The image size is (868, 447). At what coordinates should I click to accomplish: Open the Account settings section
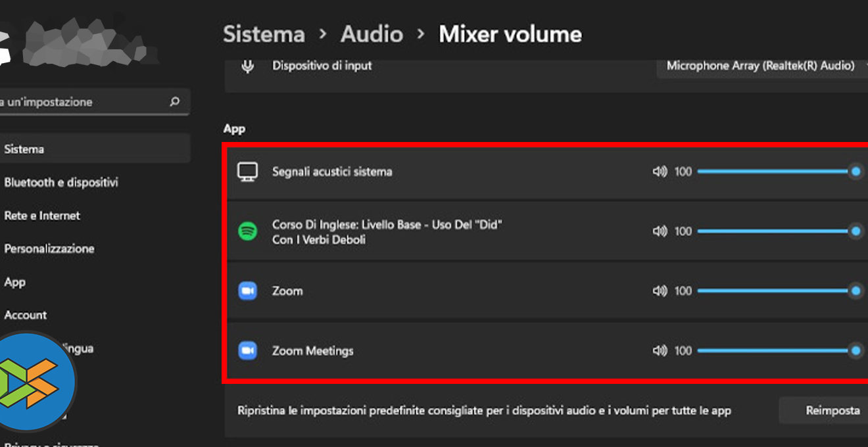pyautogui.click(x=26, y=315)
